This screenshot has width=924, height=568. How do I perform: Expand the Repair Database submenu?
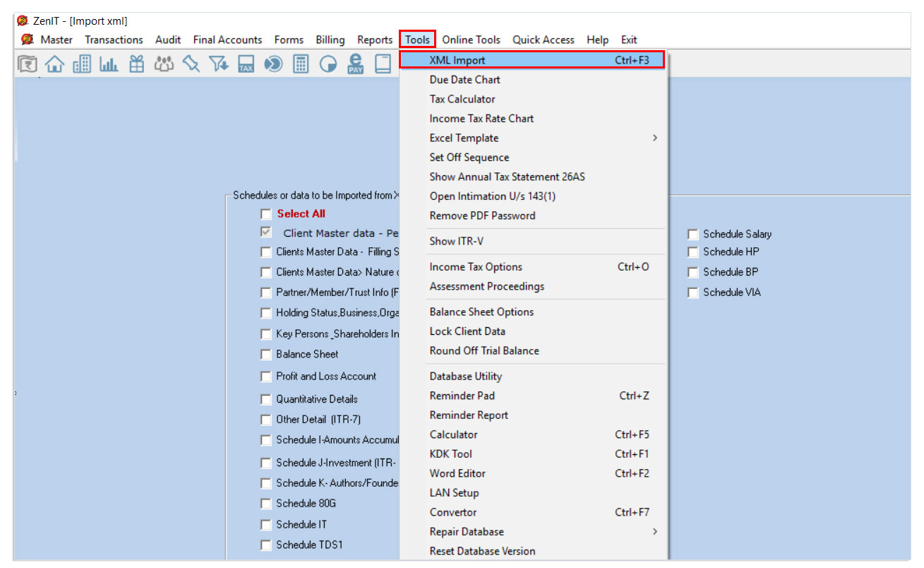tap(533, 531)
